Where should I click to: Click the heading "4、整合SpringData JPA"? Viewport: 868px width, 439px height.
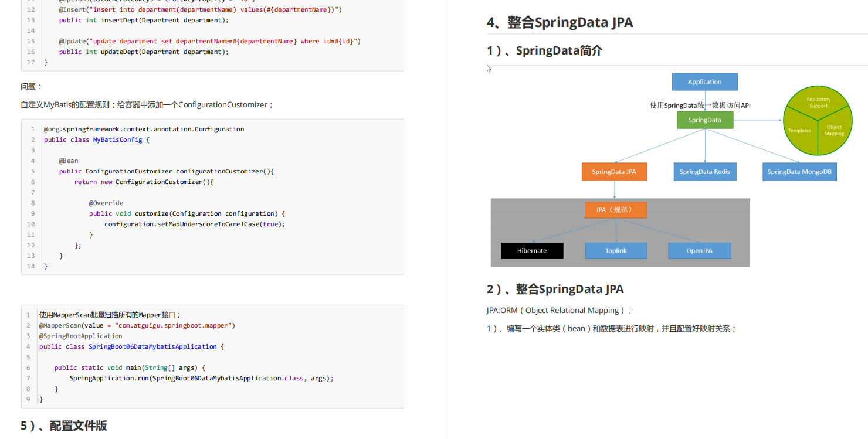pos(560,22)
